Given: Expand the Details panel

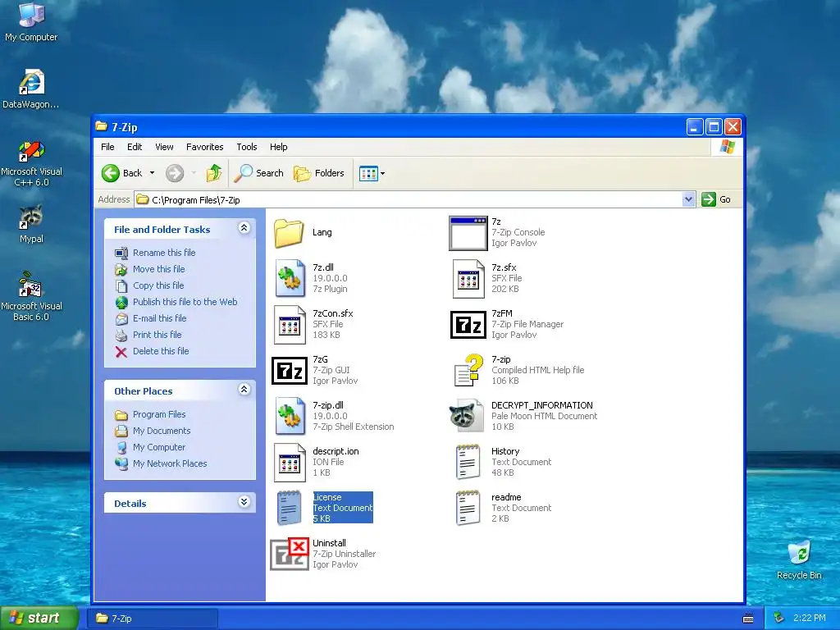Looking at the screenshot, I should click(x=244, y=502).
